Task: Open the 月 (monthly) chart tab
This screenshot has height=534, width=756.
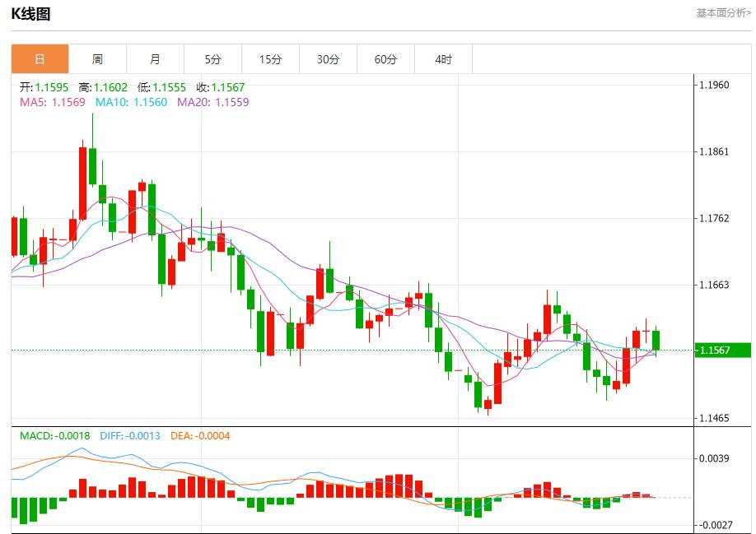Action: [155, 58]
